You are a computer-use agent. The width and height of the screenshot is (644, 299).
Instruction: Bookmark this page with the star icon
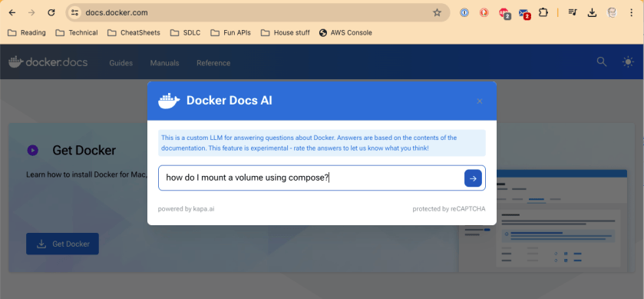coord(437,13)
